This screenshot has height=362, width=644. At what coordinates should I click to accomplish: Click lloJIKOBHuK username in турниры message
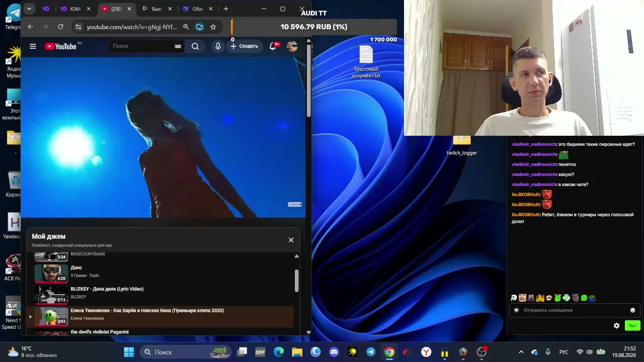coord(526,215)
